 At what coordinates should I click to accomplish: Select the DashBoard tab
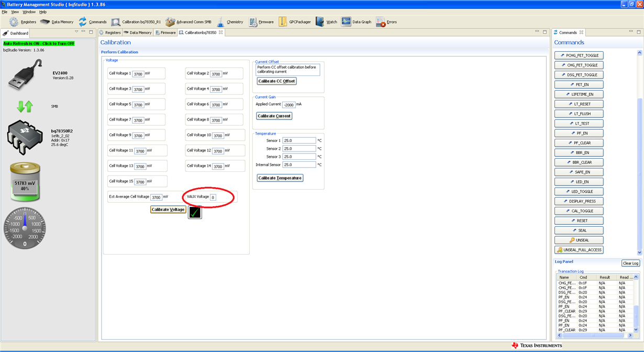tap(16, 33)
